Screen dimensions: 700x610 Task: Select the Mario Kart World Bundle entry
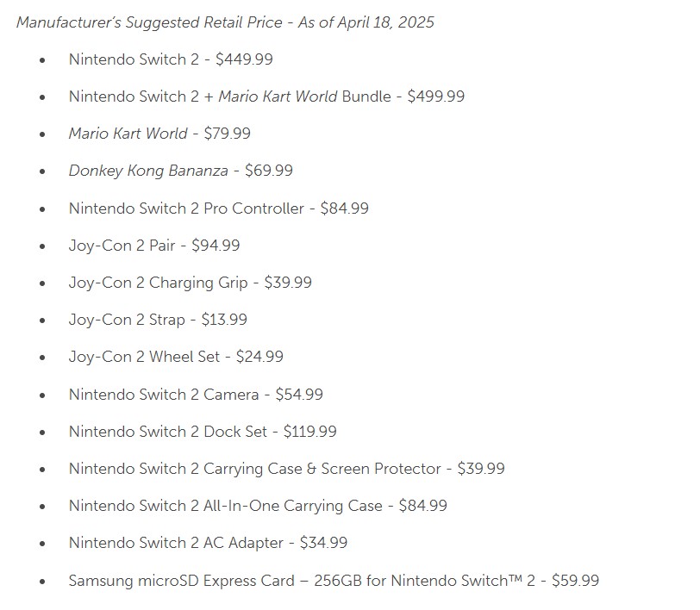pos(266,96)
